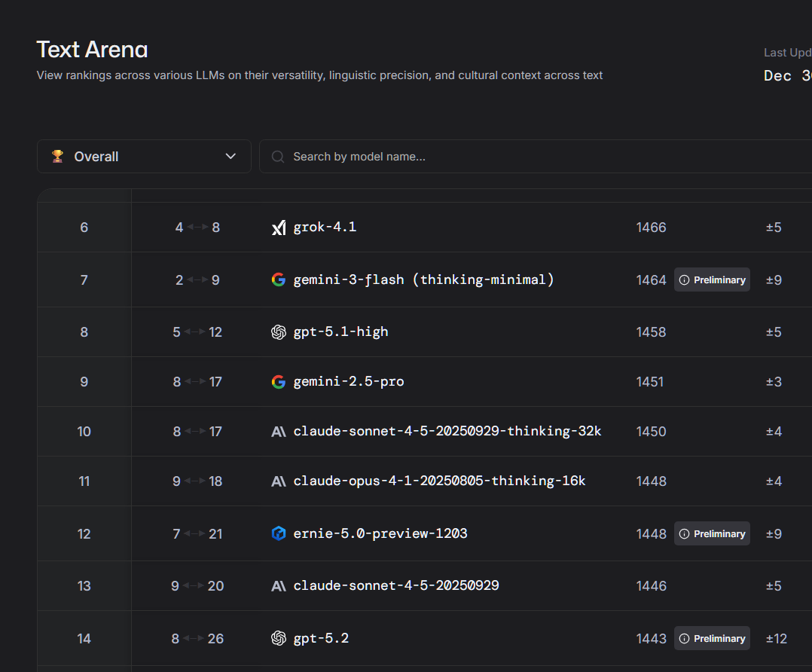Click the OpenAI logo beside gpt-5.2

click(279, 639)
